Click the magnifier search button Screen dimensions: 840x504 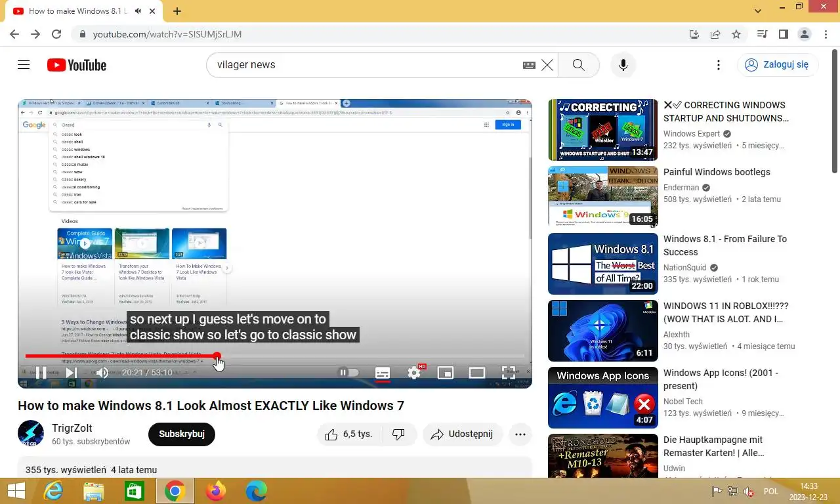tap(578, 65)
